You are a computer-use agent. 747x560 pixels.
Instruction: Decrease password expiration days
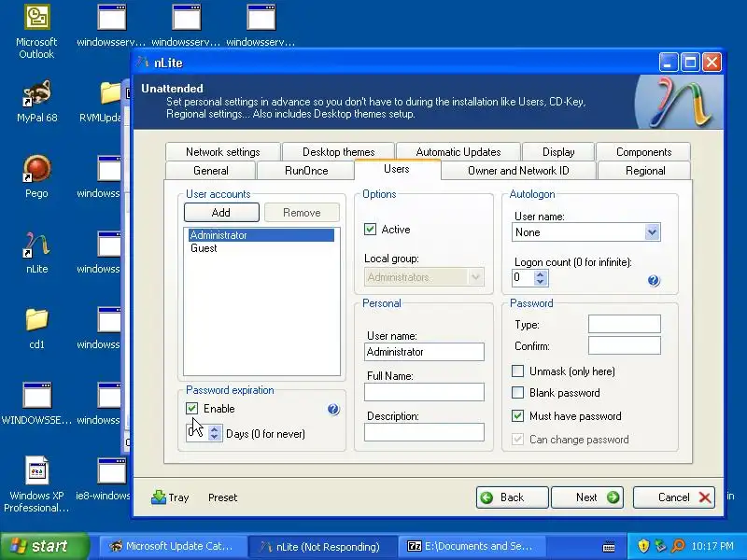tap(215, 437)
